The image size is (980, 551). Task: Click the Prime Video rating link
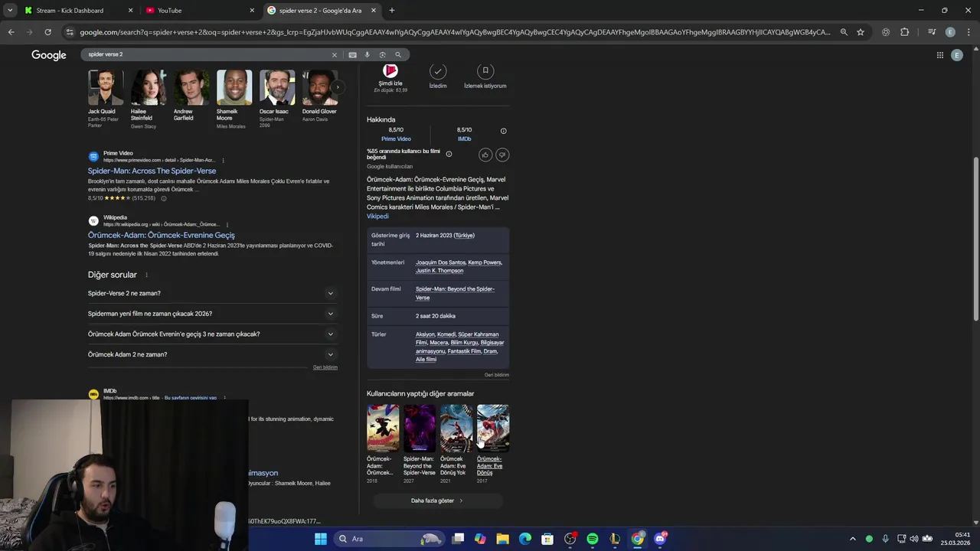click(396, 139)
